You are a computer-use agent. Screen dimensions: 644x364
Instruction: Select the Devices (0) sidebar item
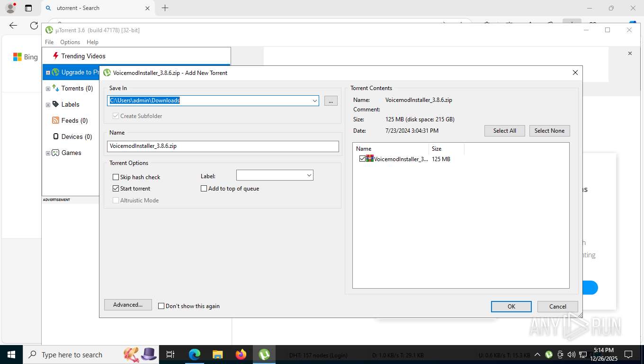pyautogui.click(x=76, y=136)
